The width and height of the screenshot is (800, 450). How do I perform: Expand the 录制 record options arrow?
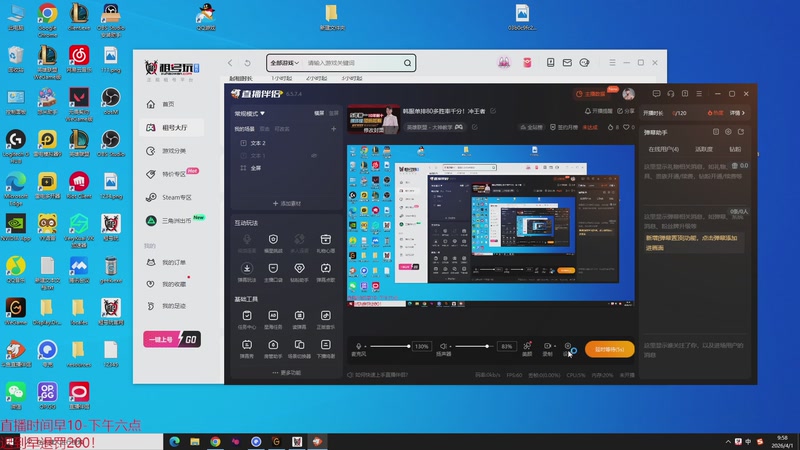pyautogui.click(x=555, y=346)
